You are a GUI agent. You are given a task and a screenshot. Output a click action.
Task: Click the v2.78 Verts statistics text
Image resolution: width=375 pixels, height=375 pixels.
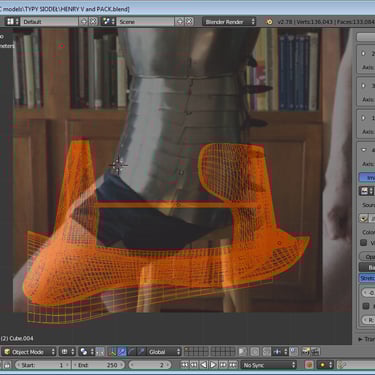[326, 22]
